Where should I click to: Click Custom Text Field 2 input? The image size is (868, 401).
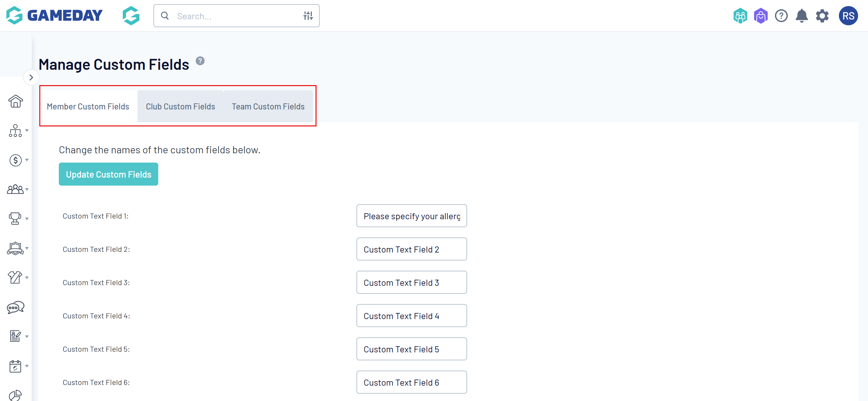411,249
